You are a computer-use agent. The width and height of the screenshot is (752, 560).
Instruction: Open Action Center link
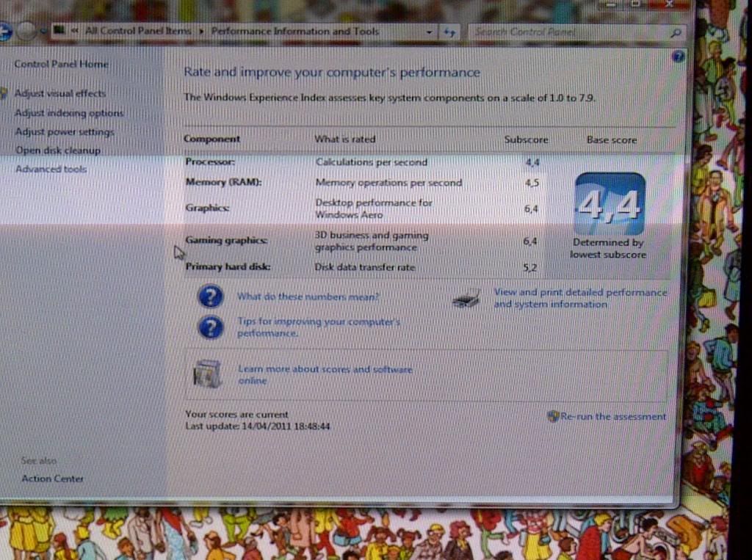(x=52, y=479)
